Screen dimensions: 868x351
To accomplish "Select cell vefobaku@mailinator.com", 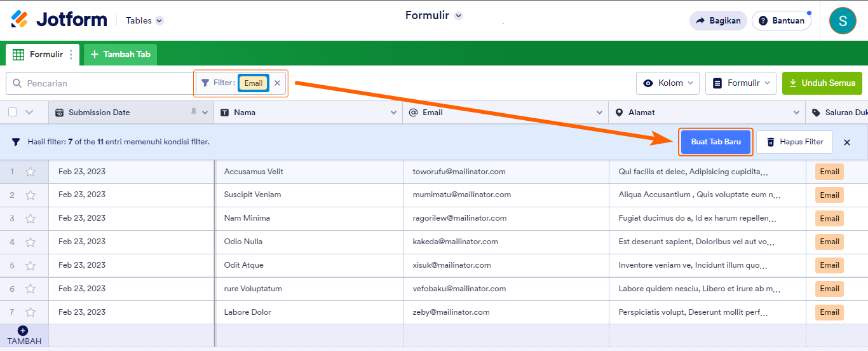I will [506, 289].
